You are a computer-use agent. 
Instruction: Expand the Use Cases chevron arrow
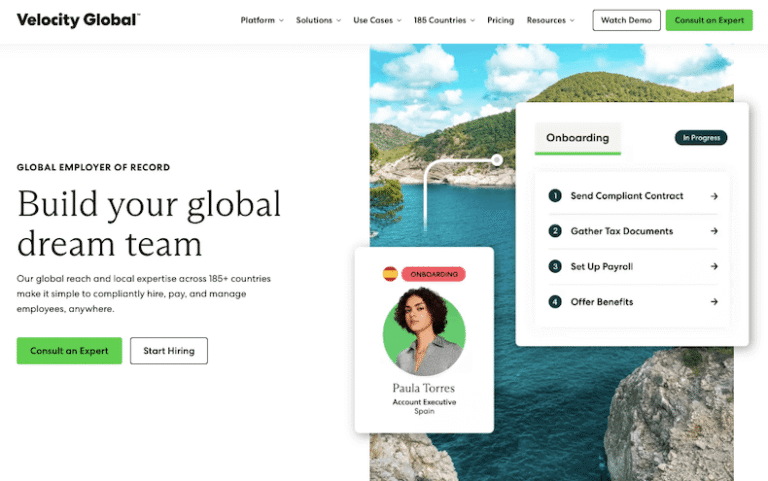pos(399,21)
